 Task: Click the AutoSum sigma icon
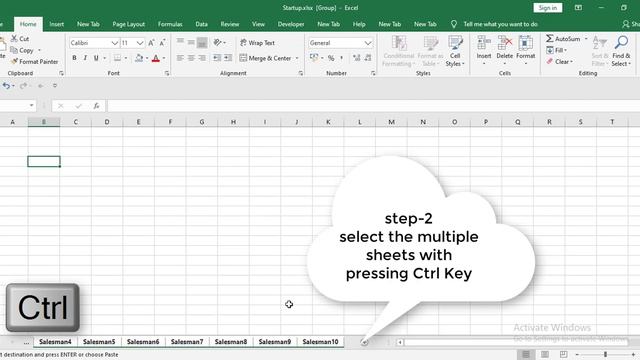[x=550, y=38]
